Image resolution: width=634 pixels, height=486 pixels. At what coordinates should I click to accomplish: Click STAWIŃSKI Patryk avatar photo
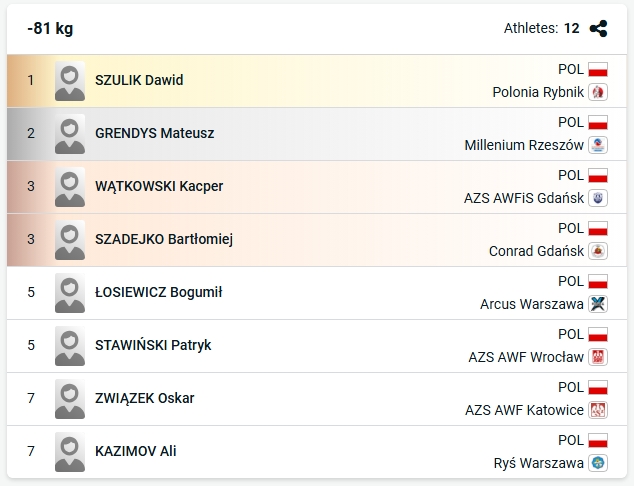(x=70, y=345)
